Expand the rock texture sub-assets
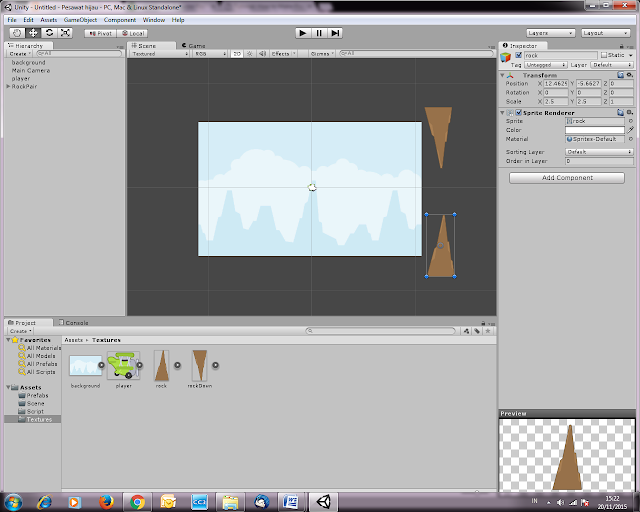Viewport: 640px width, 512px height. point(178,365)
